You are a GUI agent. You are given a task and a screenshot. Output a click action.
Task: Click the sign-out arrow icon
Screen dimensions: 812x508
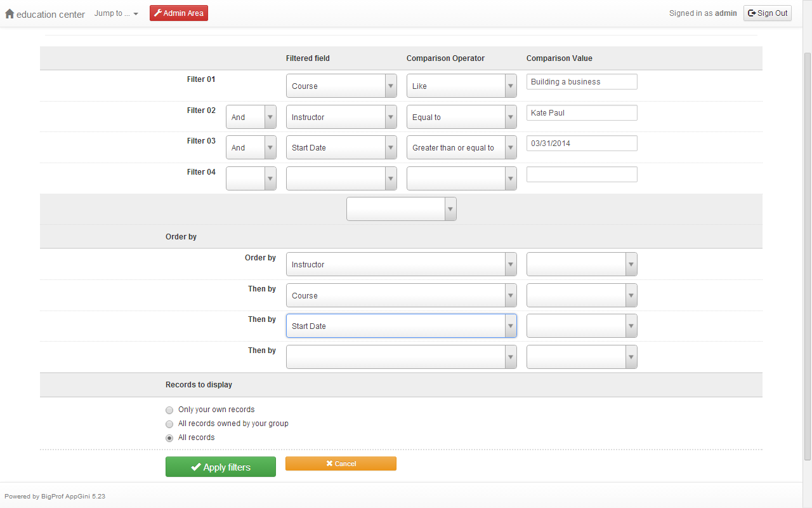[752, 13]
